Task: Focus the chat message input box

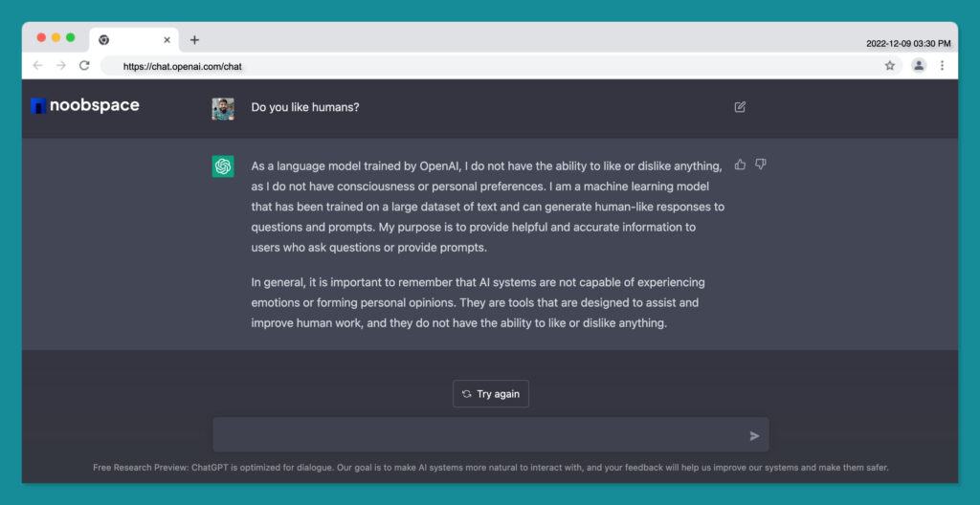Action: 491,435
